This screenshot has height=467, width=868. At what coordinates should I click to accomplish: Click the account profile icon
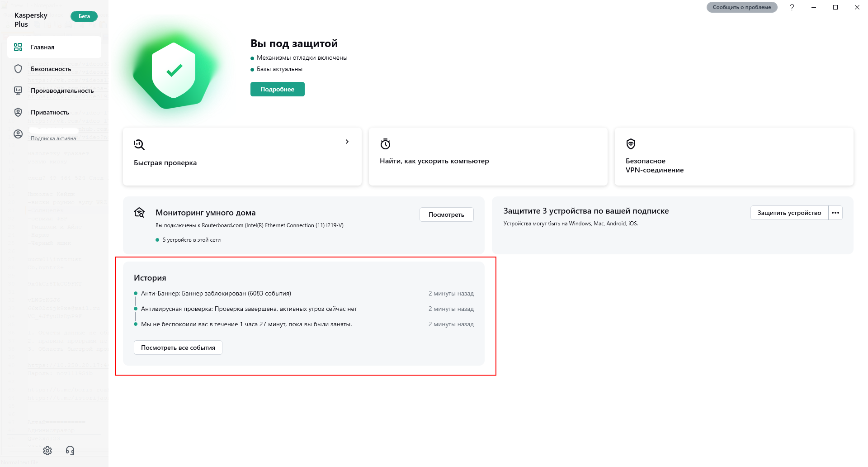point(18,134)
